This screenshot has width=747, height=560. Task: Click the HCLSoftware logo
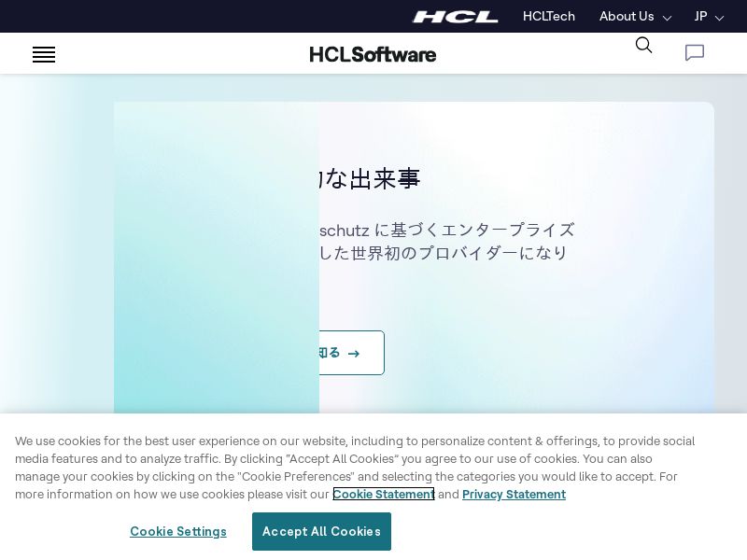[x=373, y=54]
